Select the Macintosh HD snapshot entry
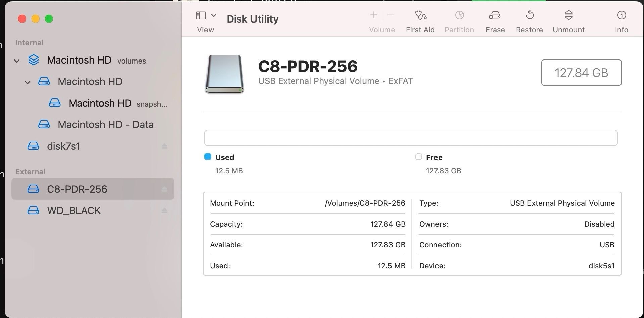This screenshot has width=644, height=318. pyautogui.click(x=100, y=103)
